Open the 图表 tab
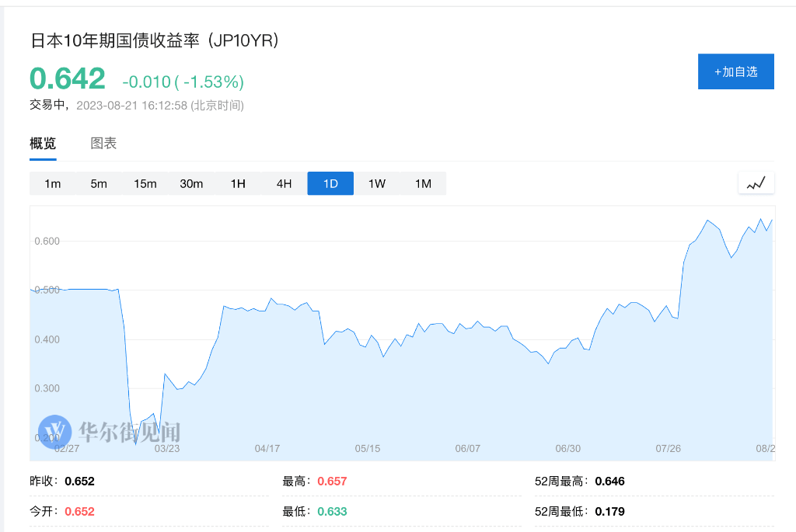796x532 pixels. point(103,143)
